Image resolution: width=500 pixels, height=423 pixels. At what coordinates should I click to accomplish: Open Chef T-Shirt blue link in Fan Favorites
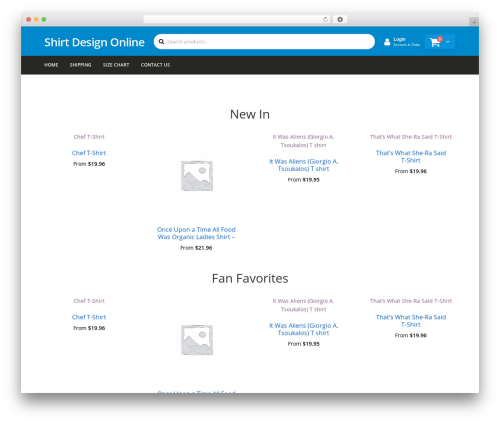pos(89,317)
